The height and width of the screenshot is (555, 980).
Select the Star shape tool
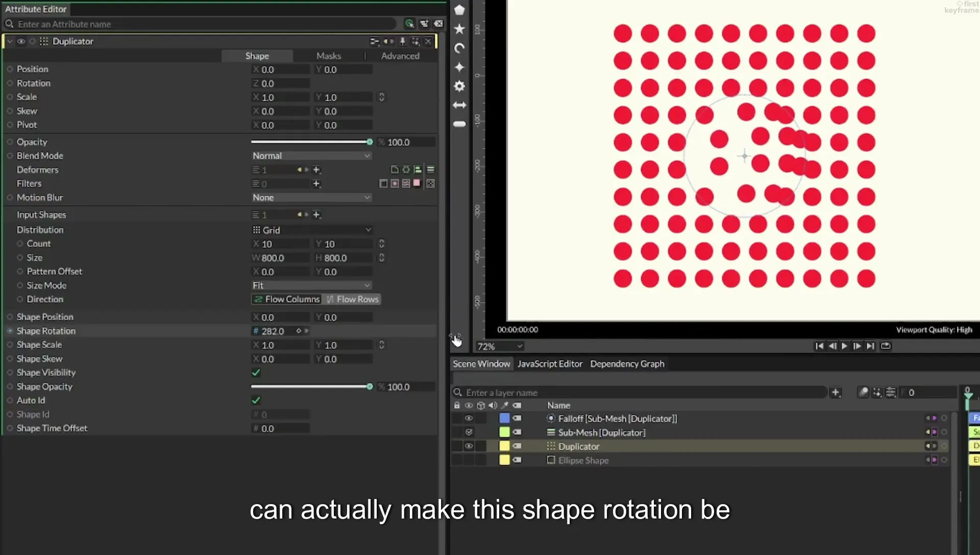tap(459, 29)
